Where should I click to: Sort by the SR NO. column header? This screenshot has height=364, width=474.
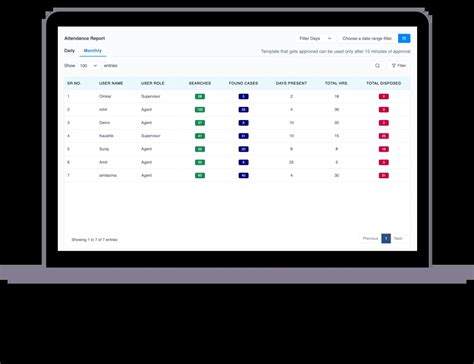click(74, 83)
